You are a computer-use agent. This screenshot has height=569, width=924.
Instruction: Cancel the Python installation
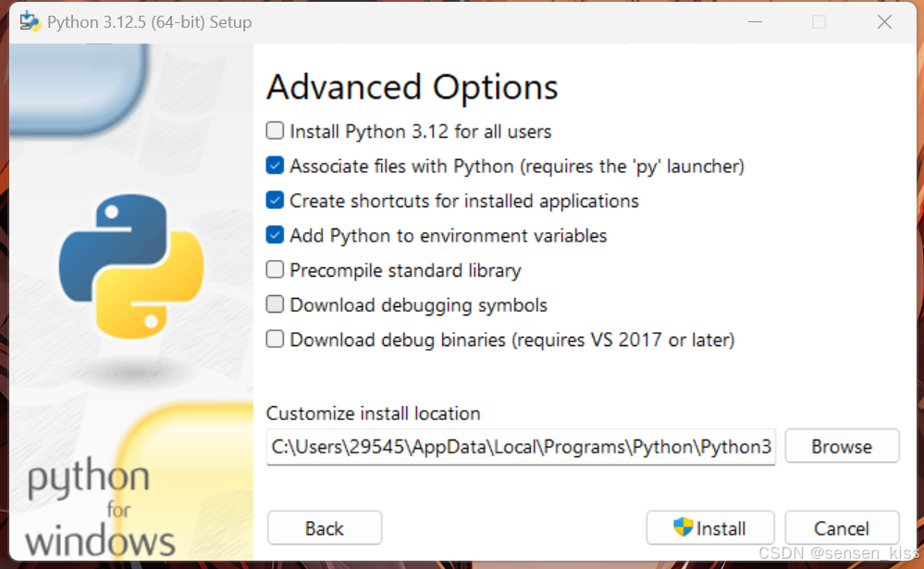[x=842, y=528]
